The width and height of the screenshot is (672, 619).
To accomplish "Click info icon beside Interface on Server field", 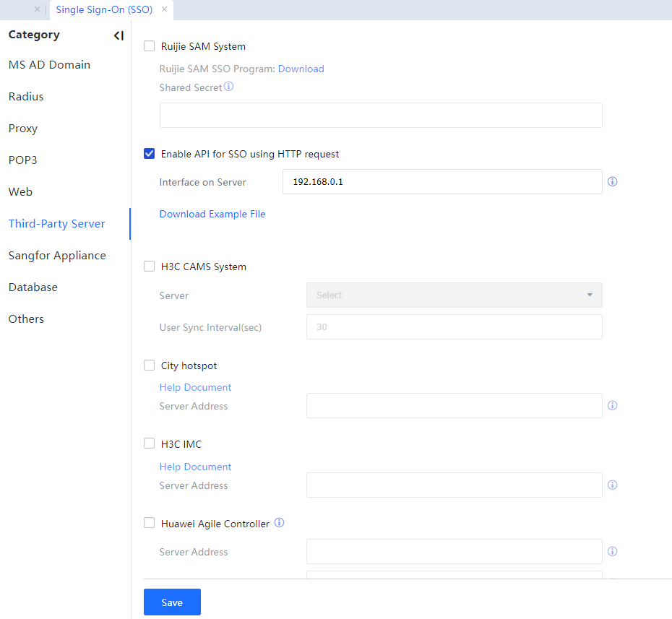I will coord(612,182).
